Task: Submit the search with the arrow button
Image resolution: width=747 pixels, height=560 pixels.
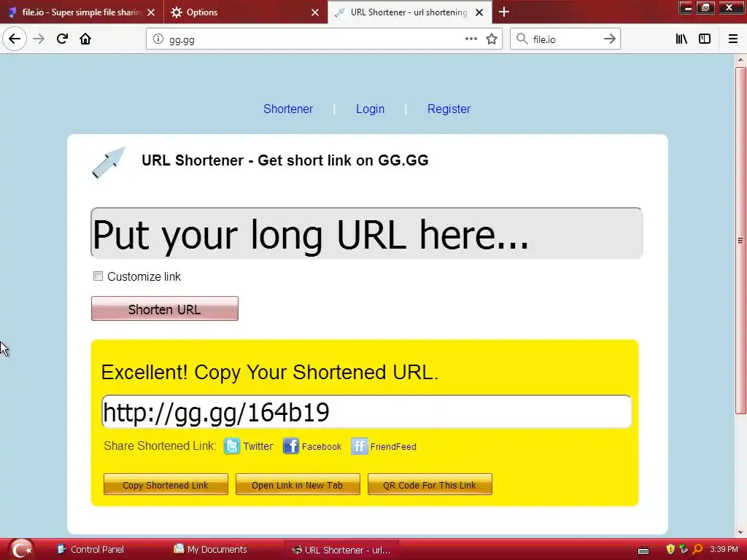Action: coord(609,39)
